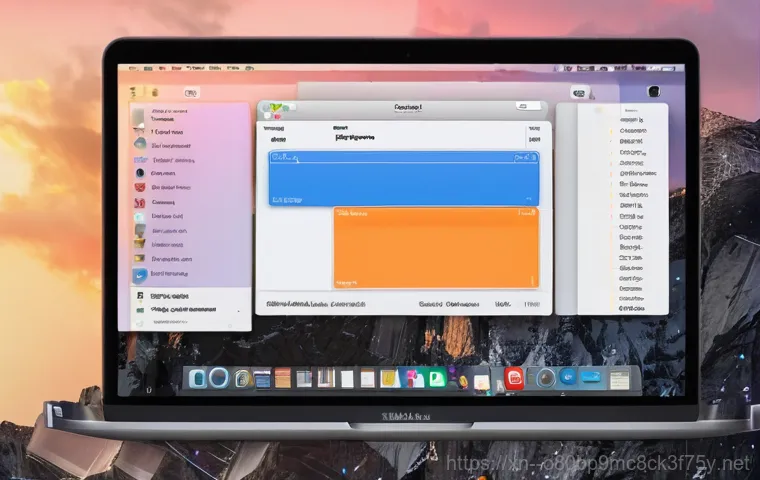Select the blue badge with white swoosh in sidebar
The image size is (760, 480).
pos(140,275)
